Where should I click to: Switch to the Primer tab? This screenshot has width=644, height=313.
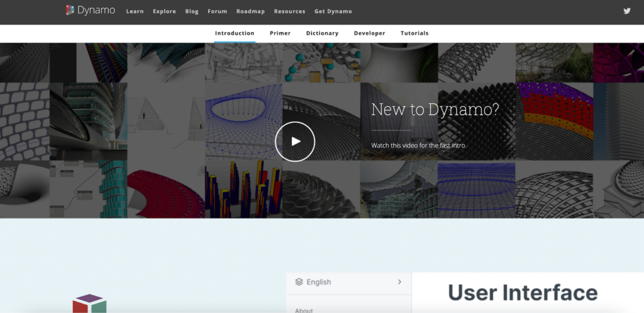pyautogui.click(x=280, y=33)
